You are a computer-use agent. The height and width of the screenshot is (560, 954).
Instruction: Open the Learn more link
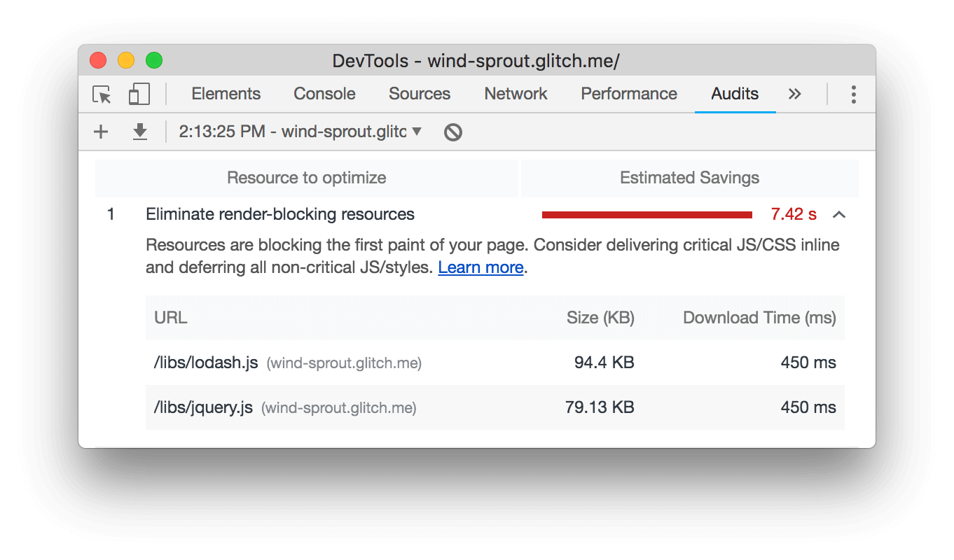(481, 267)
